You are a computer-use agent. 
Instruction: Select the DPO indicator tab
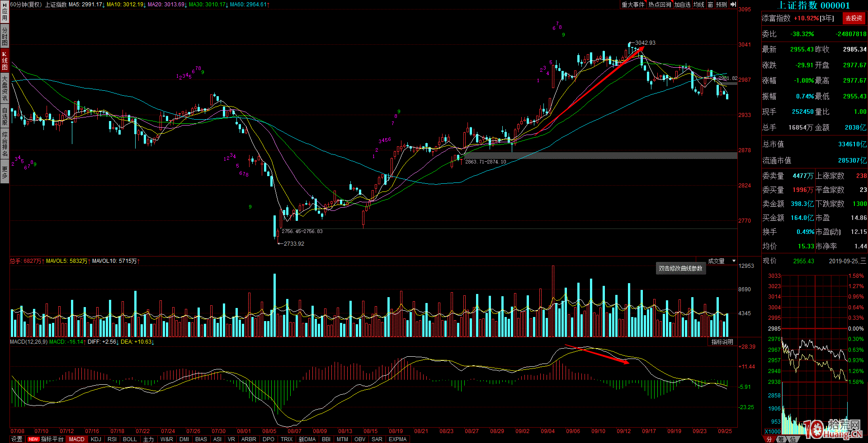coord(268,439)
